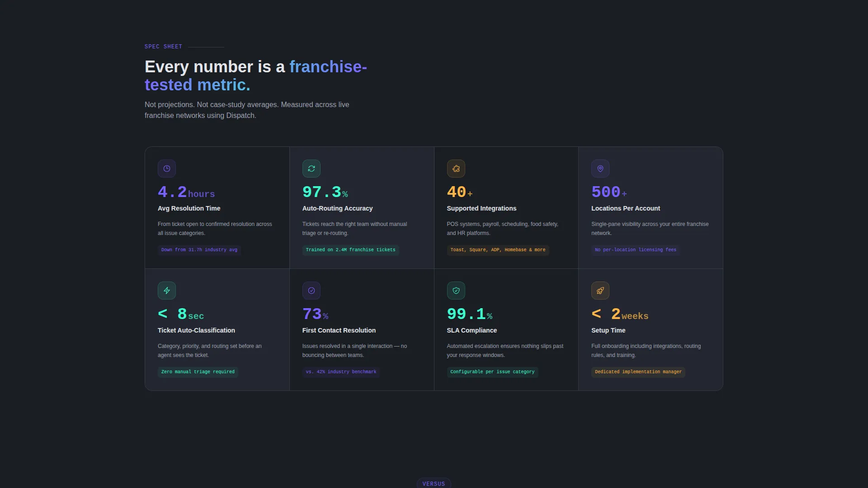Click the '< 2 weeks' metric value

point(620,314)
